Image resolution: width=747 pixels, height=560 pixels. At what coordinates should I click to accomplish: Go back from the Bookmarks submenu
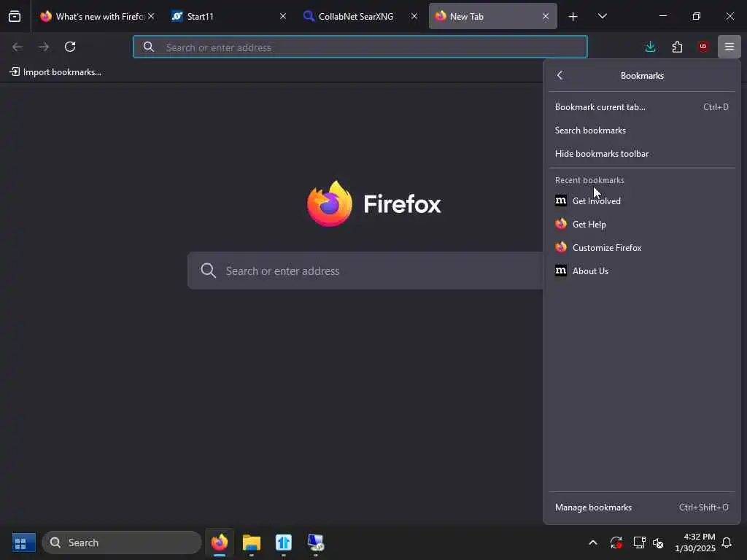(x=560, y=75)
